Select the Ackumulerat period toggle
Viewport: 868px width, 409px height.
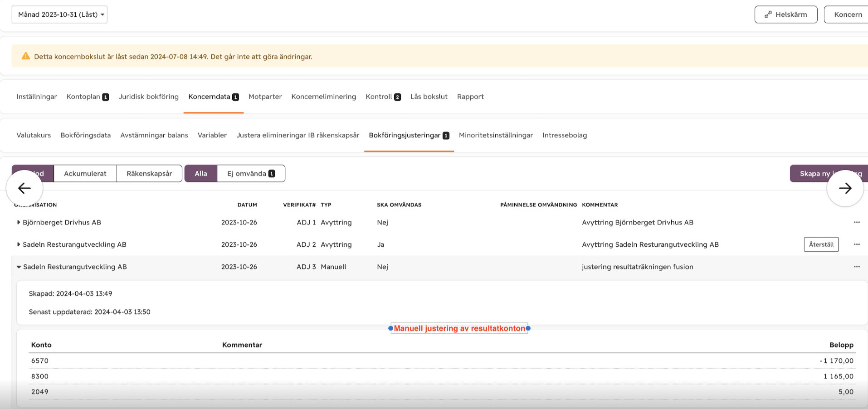(x=85, y=174)
